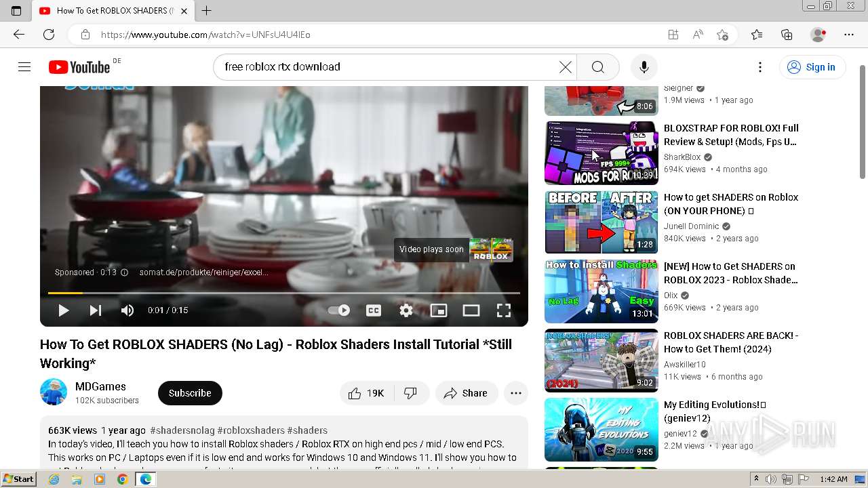Screen dimensions: 868x488
Task: Click the #shadersnolag hashtag
Action: pyautogui.click(x=182, y=430)
